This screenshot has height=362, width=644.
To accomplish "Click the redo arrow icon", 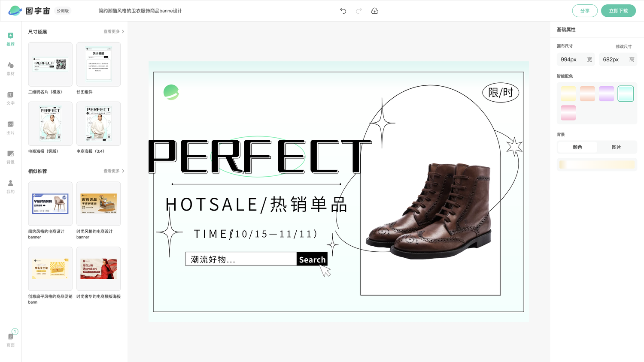I will (359, 11).
